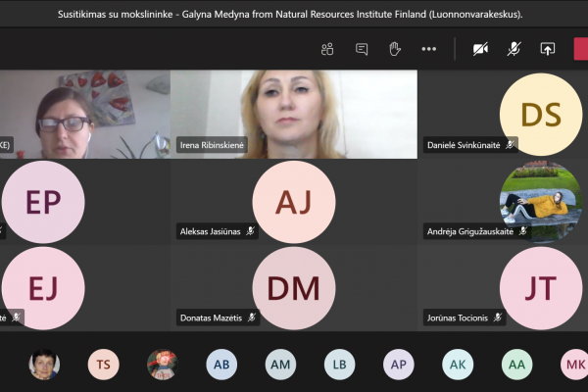The width and height of the screenshot is (588, 392).
Task: Unmute the microphone
Action: (x=514, y=49)
